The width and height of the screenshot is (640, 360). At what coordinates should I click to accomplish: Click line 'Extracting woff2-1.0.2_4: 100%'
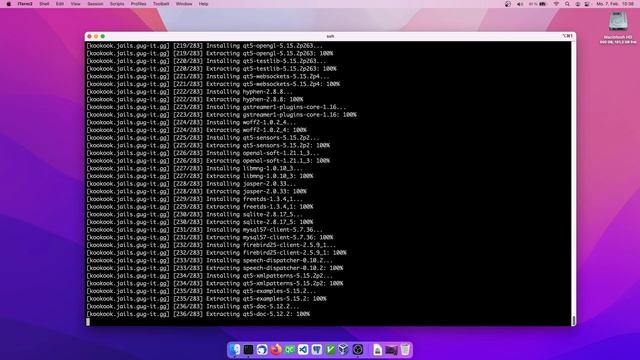pyautogui.click(x=256, y=130)
